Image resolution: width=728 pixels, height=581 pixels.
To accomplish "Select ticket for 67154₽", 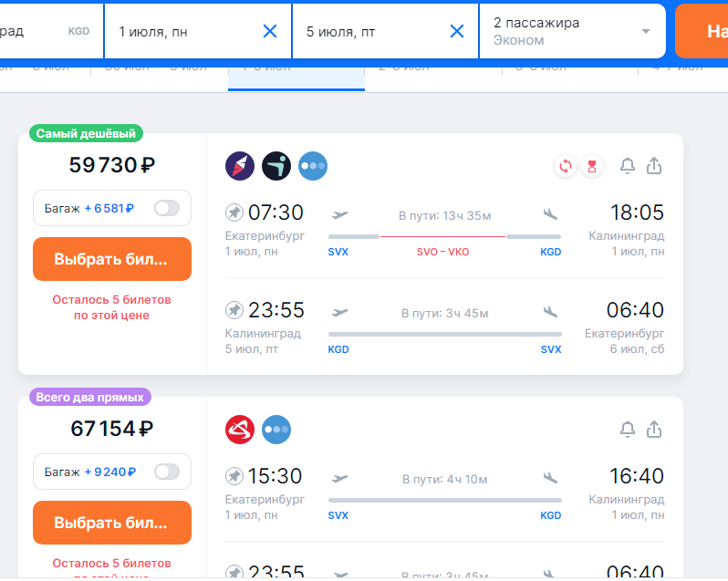I will point(112,523).
